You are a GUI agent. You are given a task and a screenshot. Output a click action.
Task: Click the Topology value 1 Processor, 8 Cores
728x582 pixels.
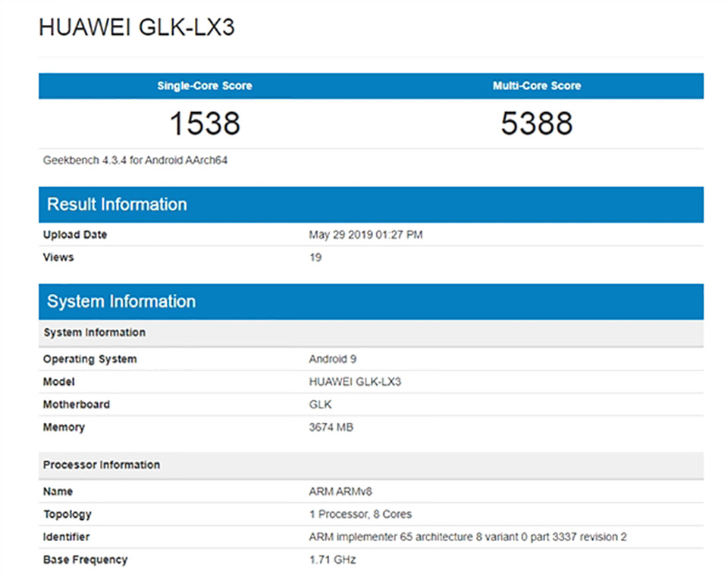[360, 515]
